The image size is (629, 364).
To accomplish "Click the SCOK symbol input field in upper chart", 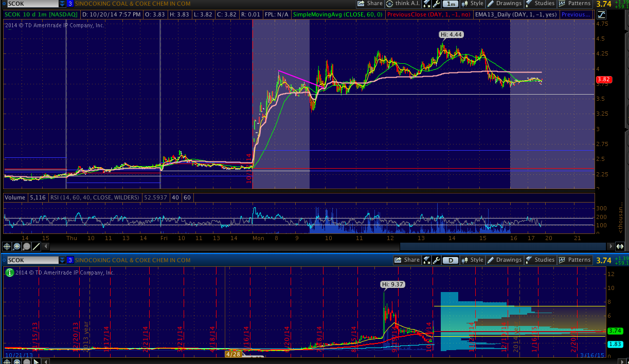I will [31, 4].
